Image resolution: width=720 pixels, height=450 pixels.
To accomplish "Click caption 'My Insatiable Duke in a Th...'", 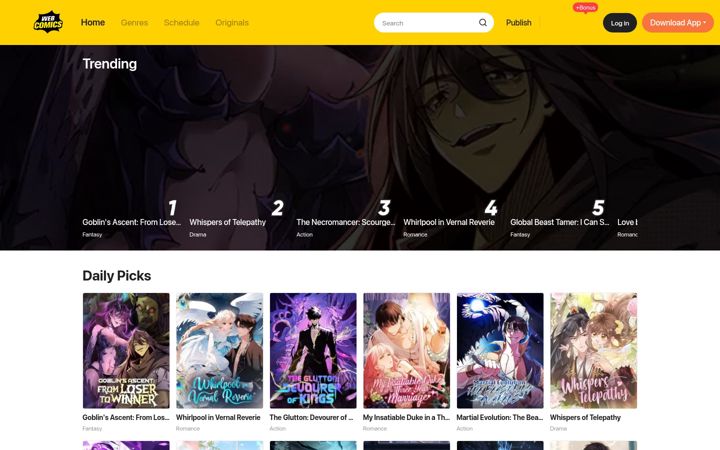I will (x=406, y=417).
